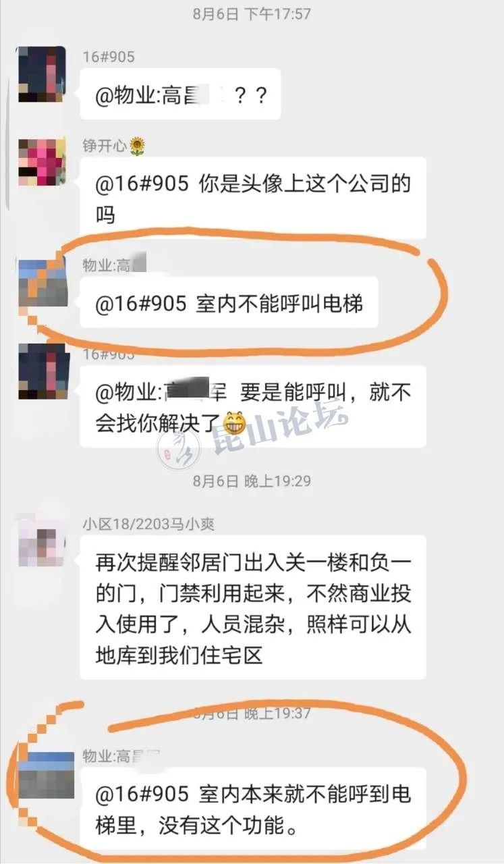Tap the sunflower emoji after 铮开心
The image size is (504, 864).
tap(138, 146)
